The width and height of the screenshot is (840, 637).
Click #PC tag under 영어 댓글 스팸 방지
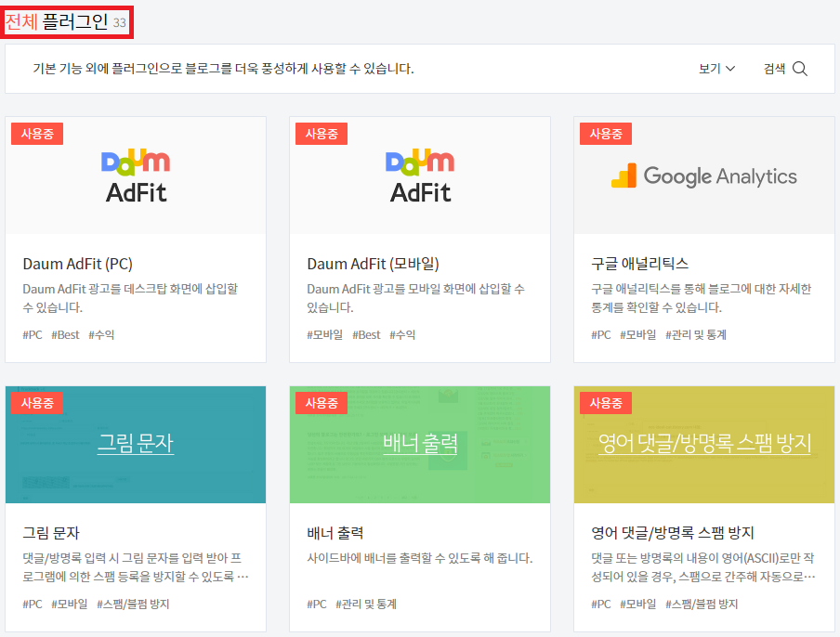point(600,604)
